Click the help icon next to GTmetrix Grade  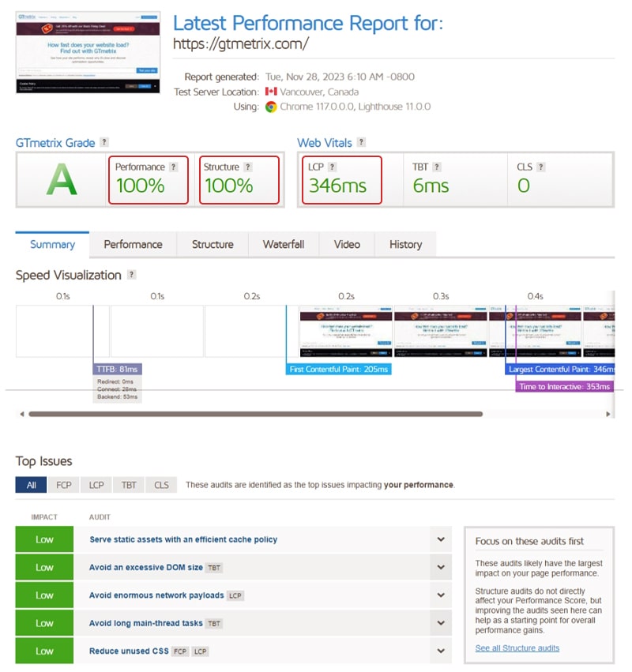(104, 142)
